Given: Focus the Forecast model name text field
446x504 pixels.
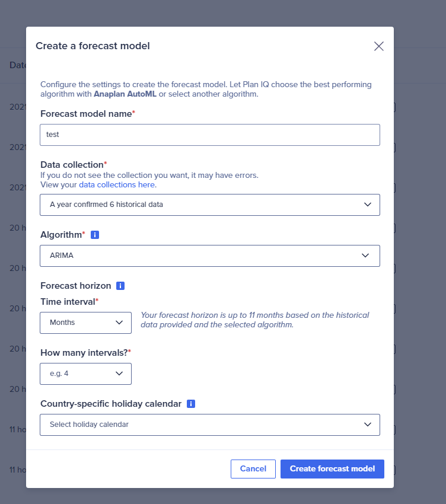Looking at the screenshot, I should pos(210,135).
